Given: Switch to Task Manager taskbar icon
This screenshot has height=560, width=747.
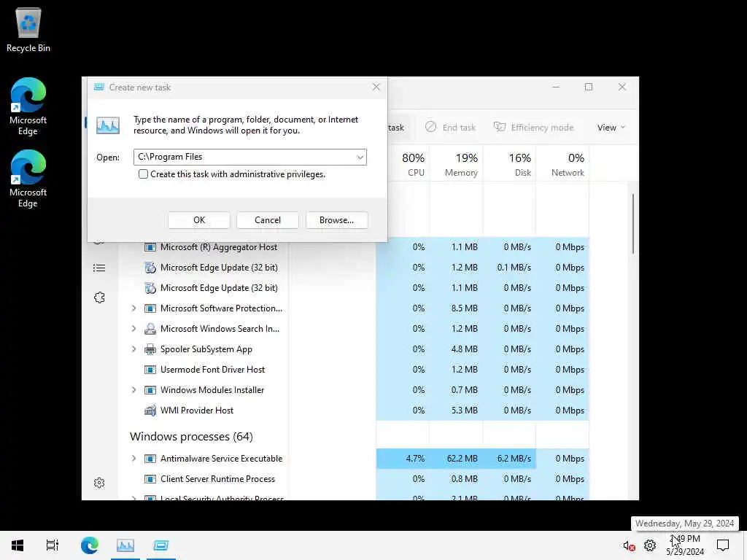Looking at the screenshot, I should 125,545.
